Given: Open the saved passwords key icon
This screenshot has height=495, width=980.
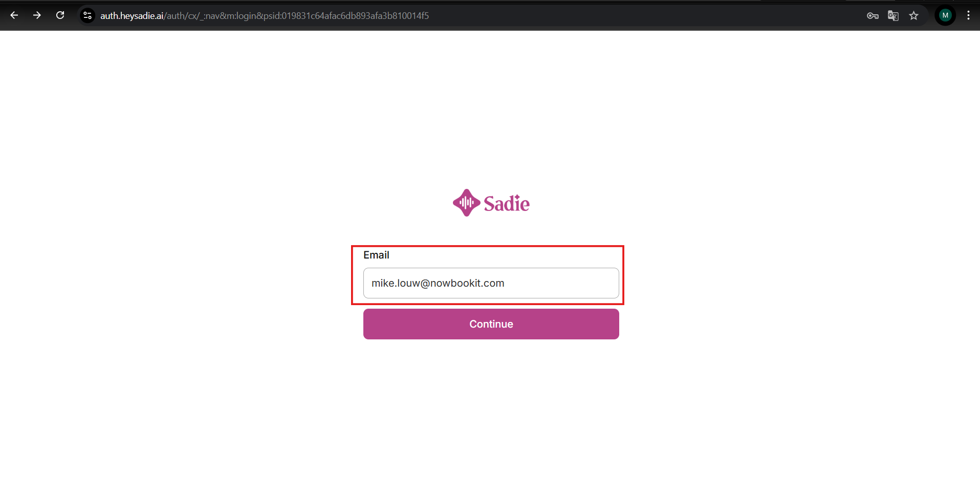Looking at the screenshot, I should click(873, 16).
